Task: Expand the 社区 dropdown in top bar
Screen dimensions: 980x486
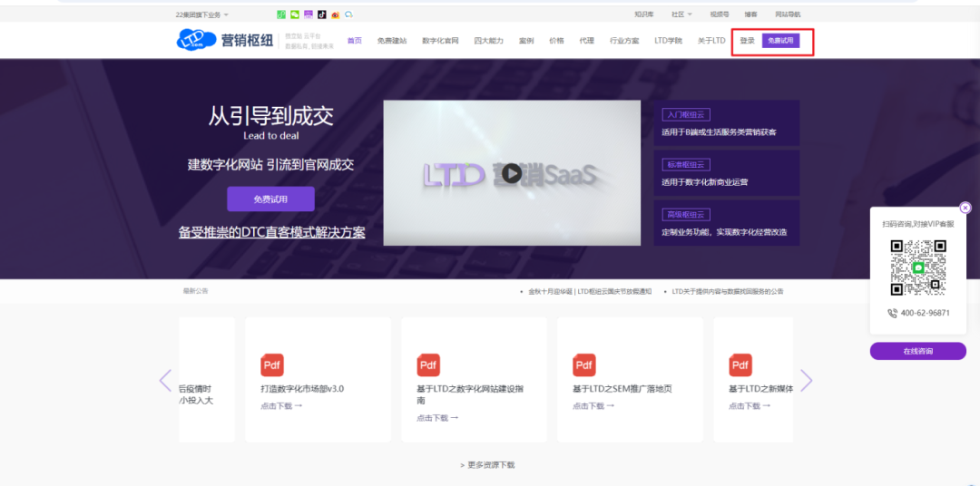Action: [681, 15]
